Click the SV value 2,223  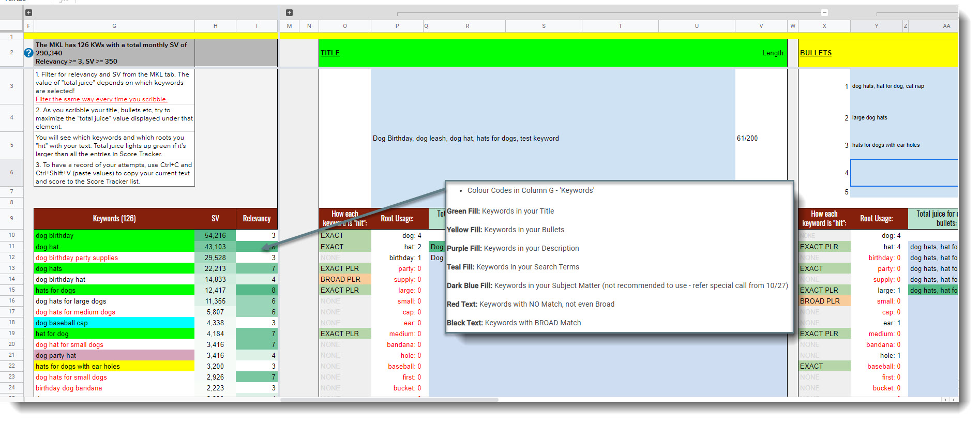coord(215,388)
